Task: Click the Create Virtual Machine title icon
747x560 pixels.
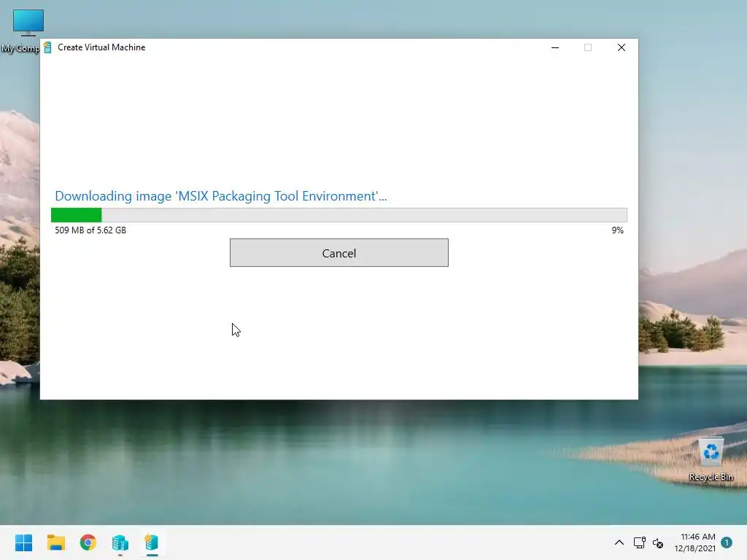Action: [x=47, y=47]
